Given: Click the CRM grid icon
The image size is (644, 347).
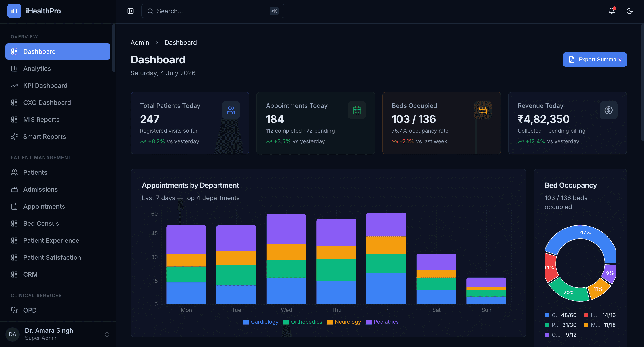Looking at the screenshot, I should coord(14,275).
